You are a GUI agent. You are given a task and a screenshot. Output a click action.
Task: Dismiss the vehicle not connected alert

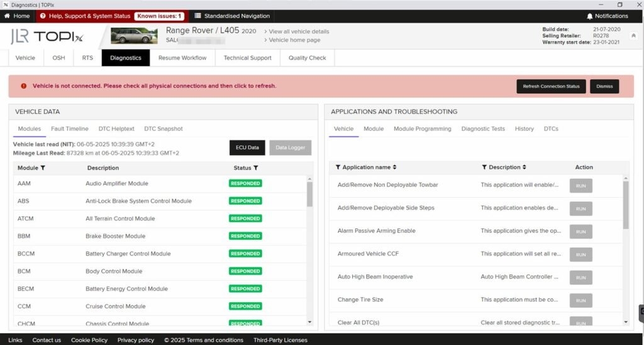coord(604,86)
